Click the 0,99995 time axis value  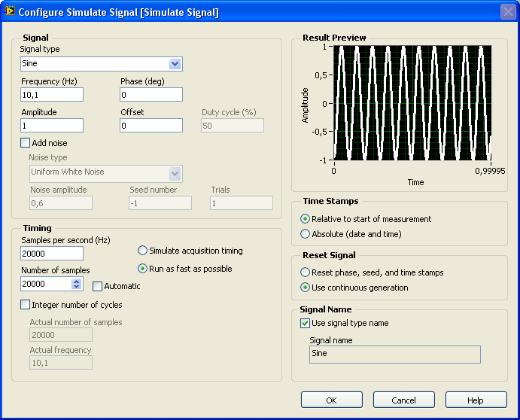[490, 171]
